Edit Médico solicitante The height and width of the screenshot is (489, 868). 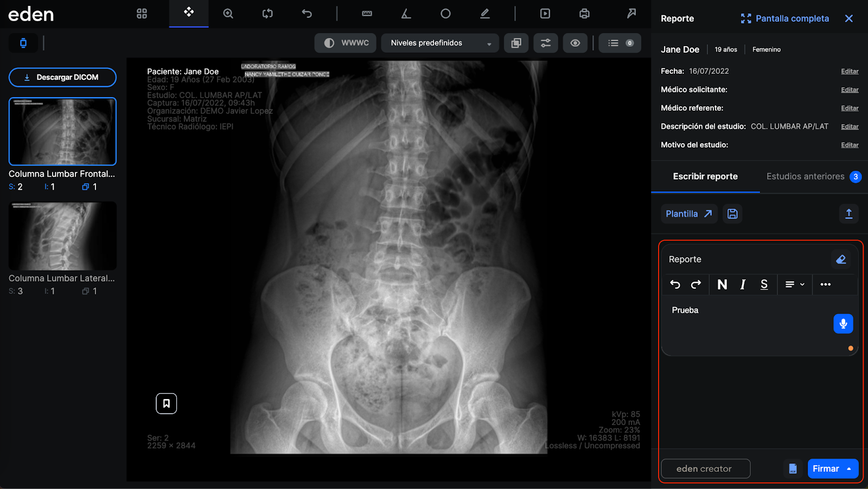click(x=850, y=89)
